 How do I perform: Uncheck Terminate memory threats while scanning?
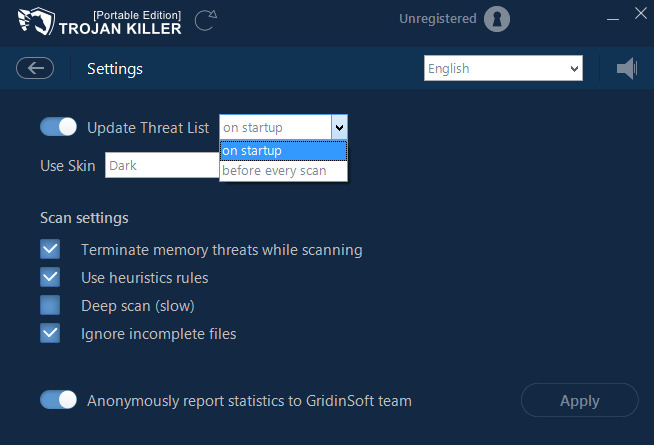pyautogui.click(x=50, y=249)
